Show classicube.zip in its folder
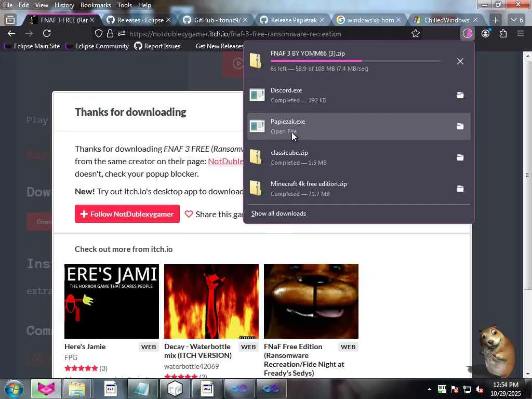 pyautogui.click(x=460, y=157)
